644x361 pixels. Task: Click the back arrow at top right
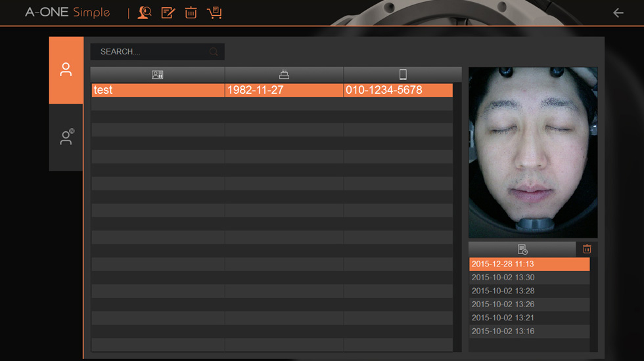pos(618,13)
